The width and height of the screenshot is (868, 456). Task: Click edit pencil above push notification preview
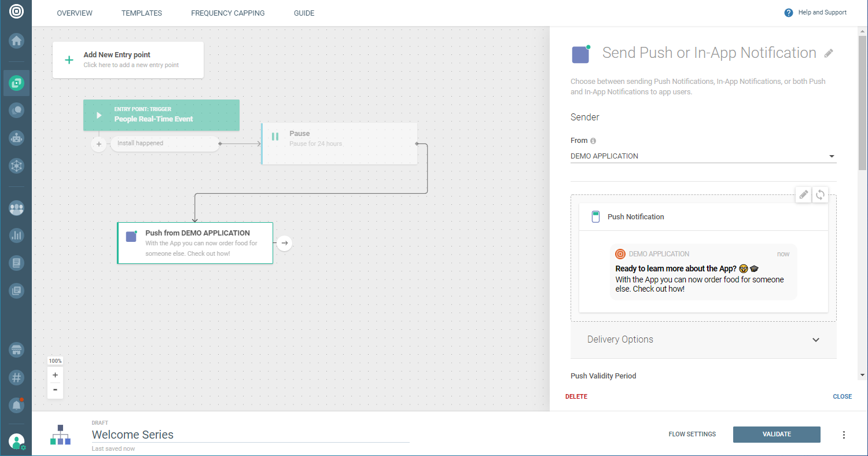tap(804, 195)
